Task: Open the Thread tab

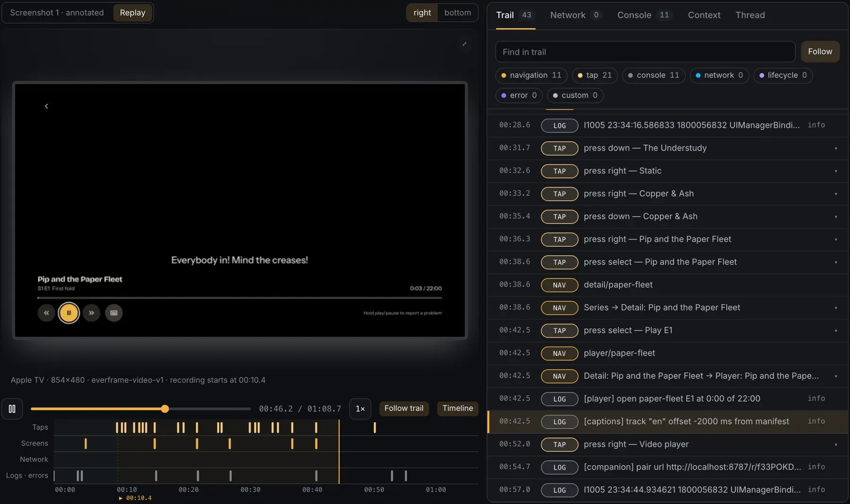Action: [750, 15]
